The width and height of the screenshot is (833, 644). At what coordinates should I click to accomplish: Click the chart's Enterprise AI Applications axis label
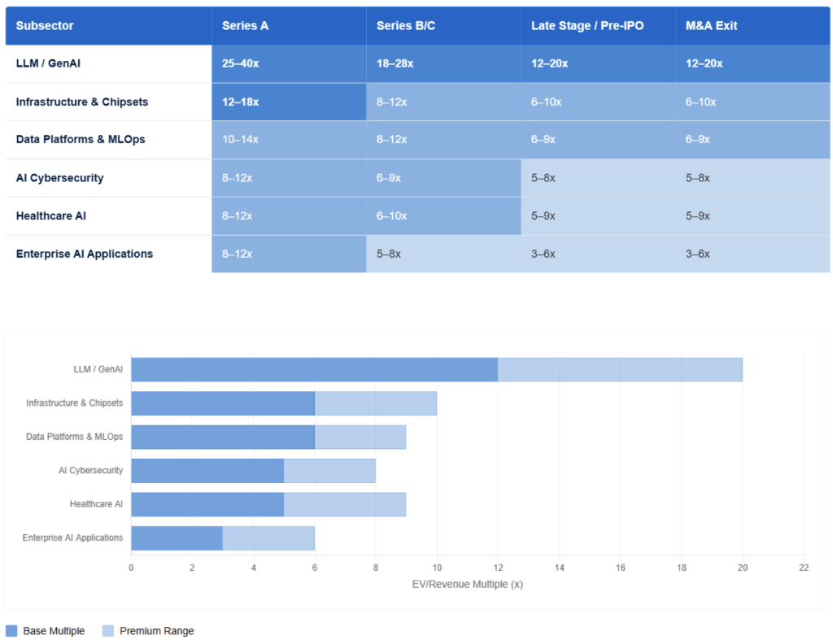[72, 537]
